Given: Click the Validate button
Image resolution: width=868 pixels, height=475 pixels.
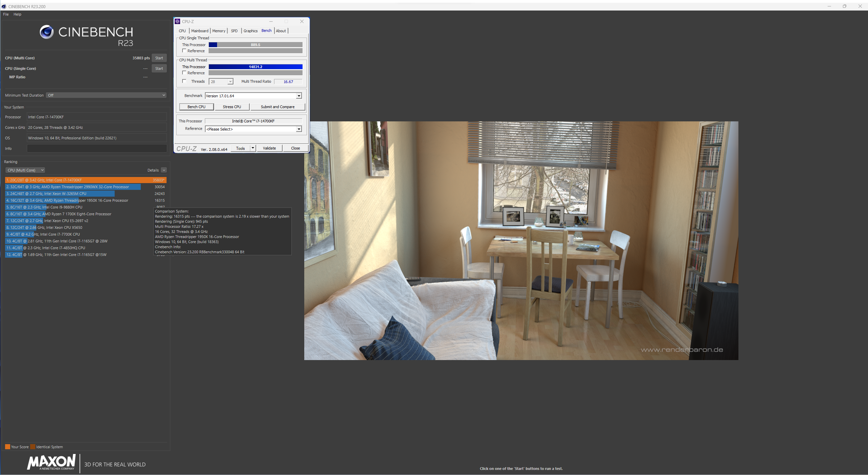Looking at the screenshot, I should pos(269,148).
